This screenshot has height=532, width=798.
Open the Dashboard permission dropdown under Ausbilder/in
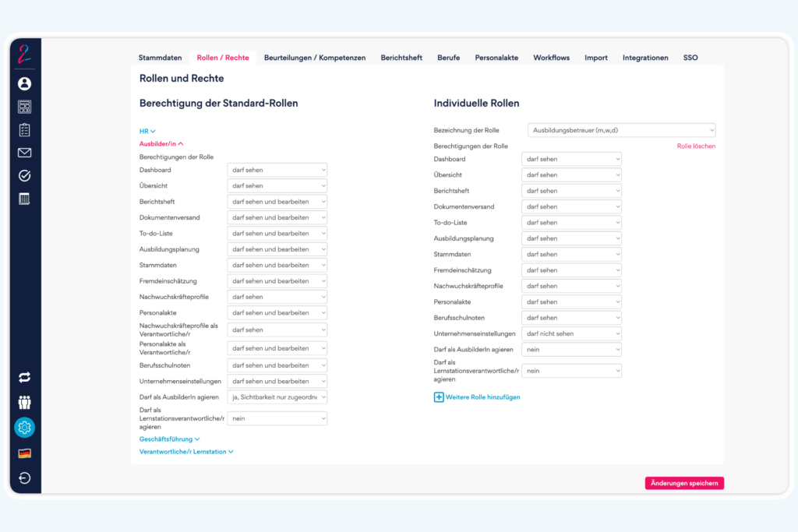[277, 170]
